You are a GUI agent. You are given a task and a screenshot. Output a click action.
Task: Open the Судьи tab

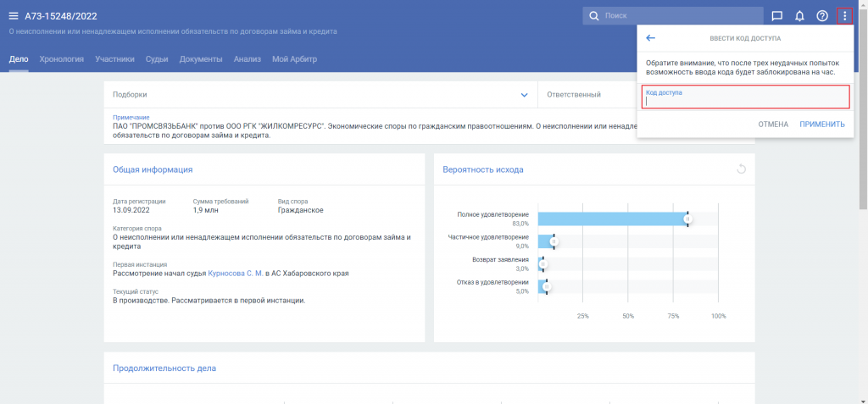point(157,59)
